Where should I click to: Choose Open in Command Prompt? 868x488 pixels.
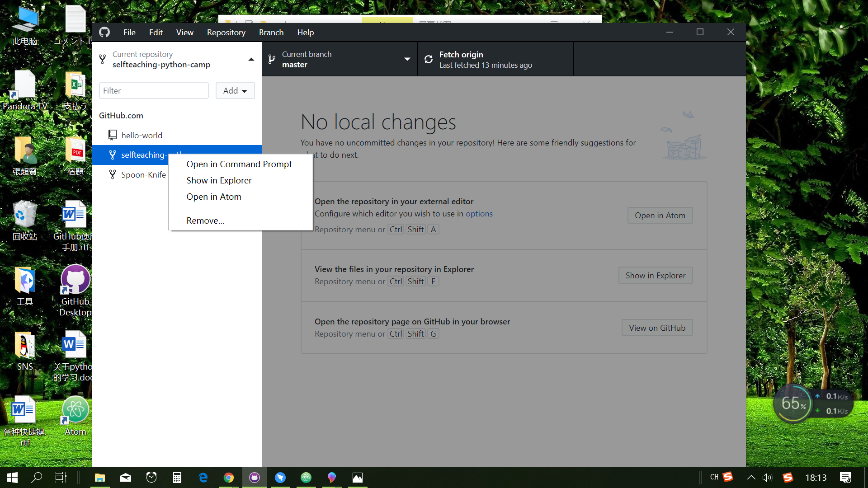241,164
